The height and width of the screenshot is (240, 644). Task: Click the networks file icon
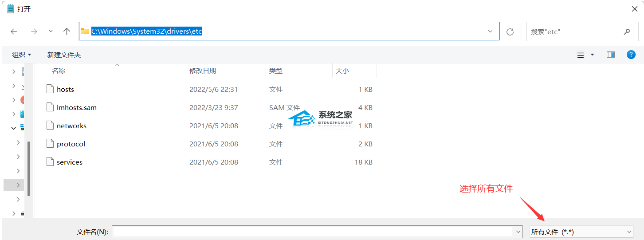click(50, 125)
